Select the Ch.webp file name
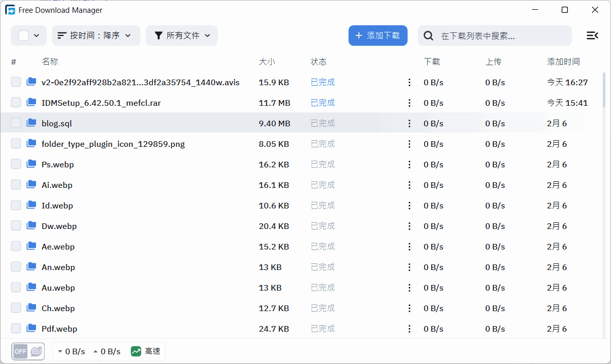Screen dimensions: 611x364 pos(58,308)
